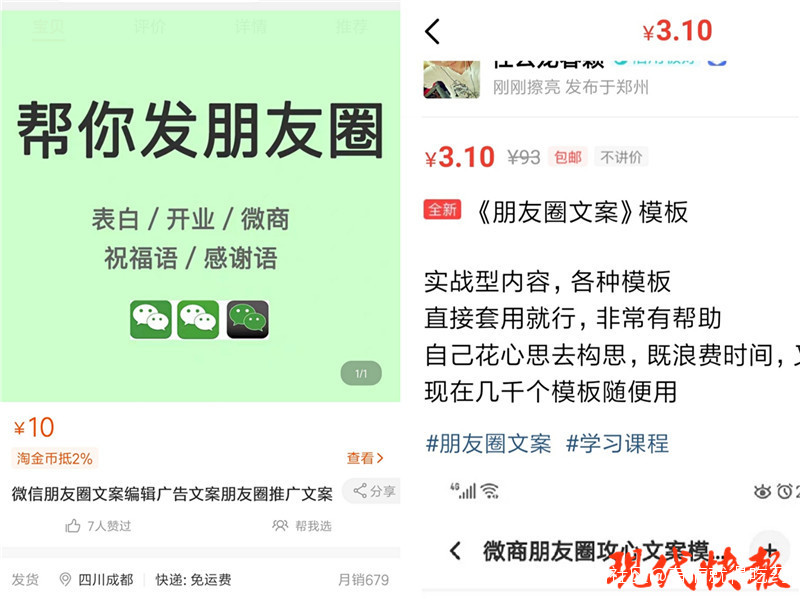Switch to the 详情 tab
This screenshot has width=800, height=600.
coord(250,26)
